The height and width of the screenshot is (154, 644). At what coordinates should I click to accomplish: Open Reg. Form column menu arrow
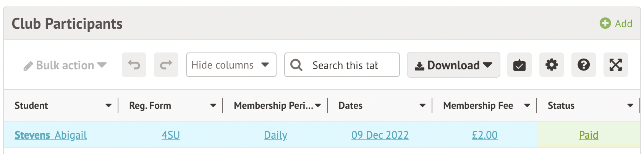[213, 106]
